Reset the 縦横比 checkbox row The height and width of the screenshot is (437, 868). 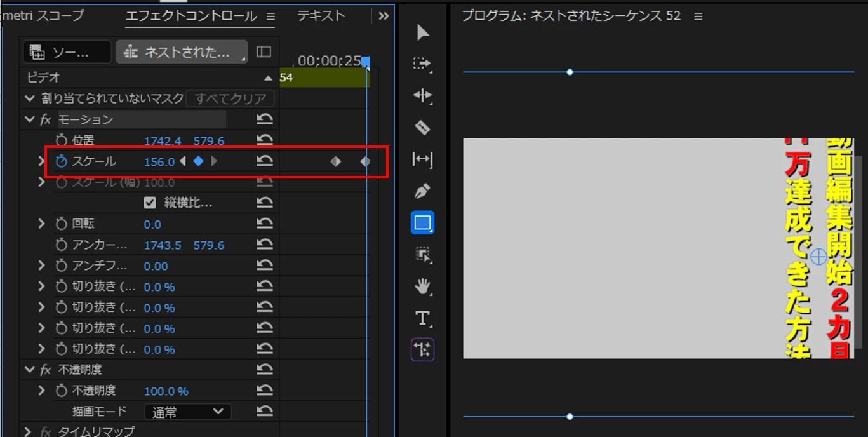tap(265, 203)
